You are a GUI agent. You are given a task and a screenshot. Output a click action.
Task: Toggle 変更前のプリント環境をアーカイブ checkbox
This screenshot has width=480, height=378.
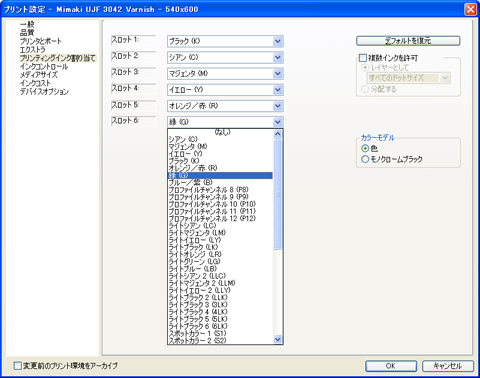[x=17, y=366]
